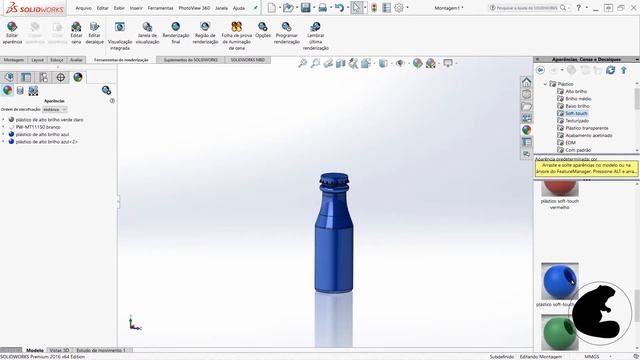Open dropdown arrow next to Undo
Screen dimensions: 640x360
(347, 8)
